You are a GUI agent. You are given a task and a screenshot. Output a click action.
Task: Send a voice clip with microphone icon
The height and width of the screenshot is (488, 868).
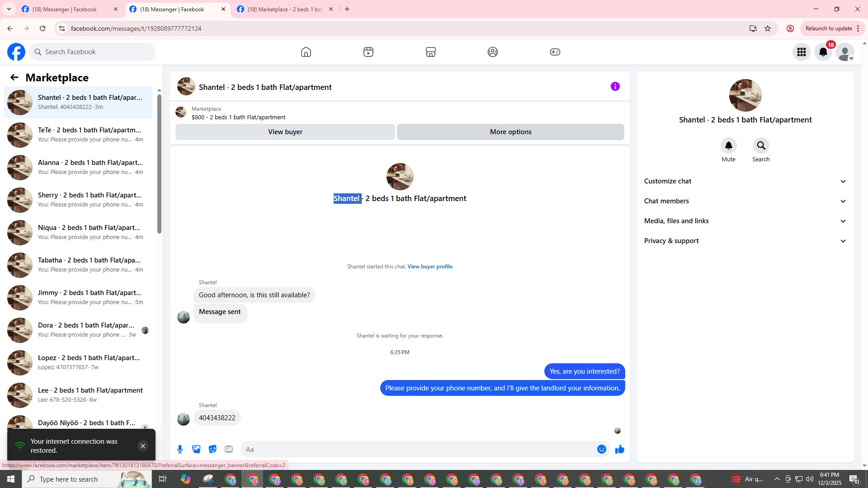click(180, 449)
